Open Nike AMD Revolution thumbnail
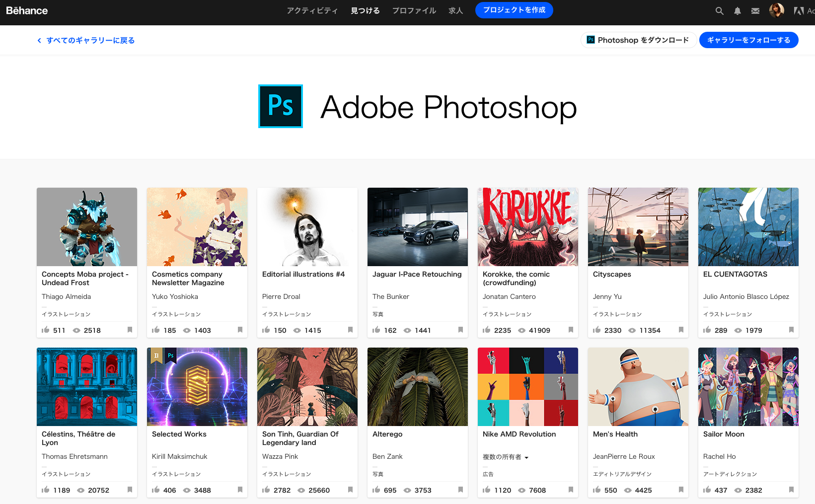This screenshot has width=815, height=504. click(528, 387)
